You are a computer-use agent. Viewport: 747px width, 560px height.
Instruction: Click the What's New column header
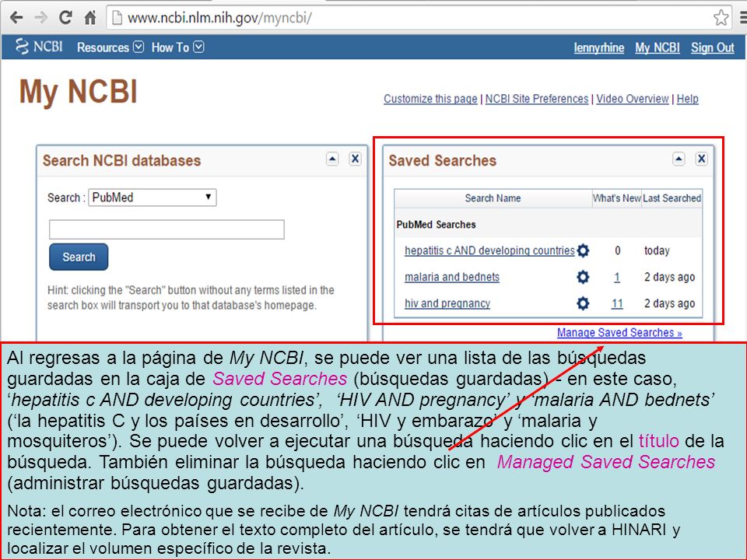coord(616,198)
